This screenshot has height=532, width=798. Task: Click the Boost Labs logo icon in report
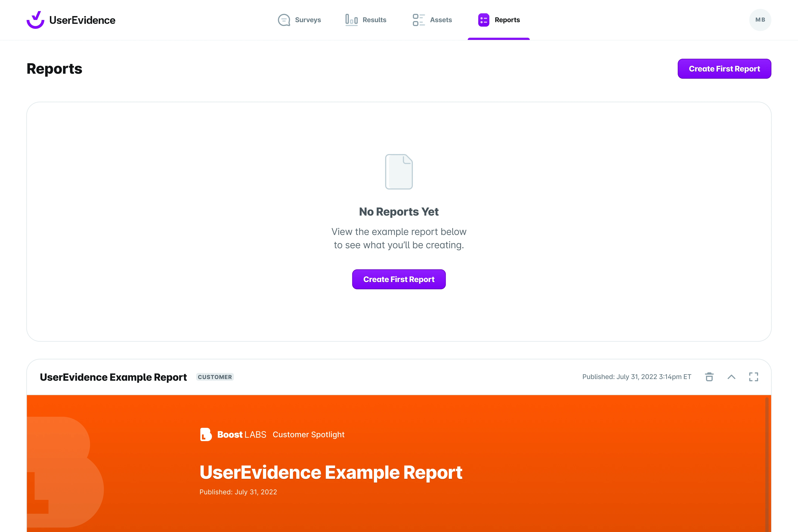[206, 434]
